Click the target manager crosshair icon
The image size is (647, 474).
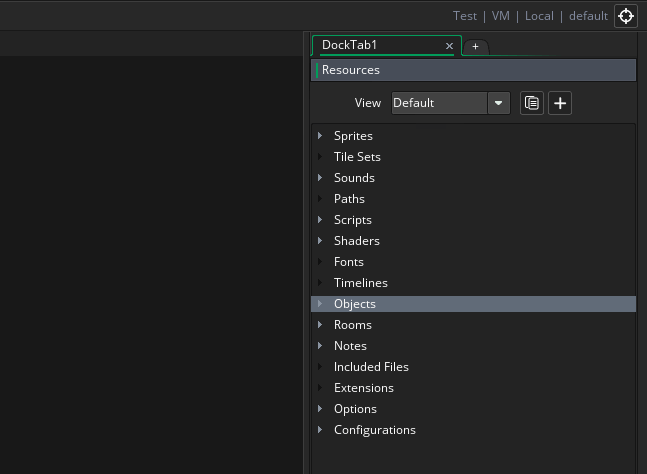tap(626, 16)
